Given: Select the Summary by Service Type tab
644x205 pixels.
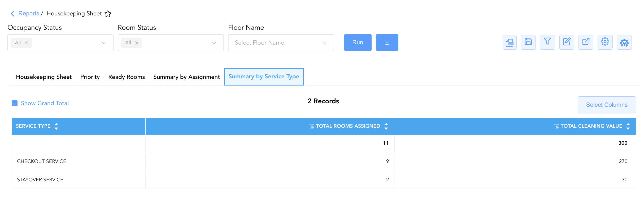Looking at the screenshot, I should [264, 77].
